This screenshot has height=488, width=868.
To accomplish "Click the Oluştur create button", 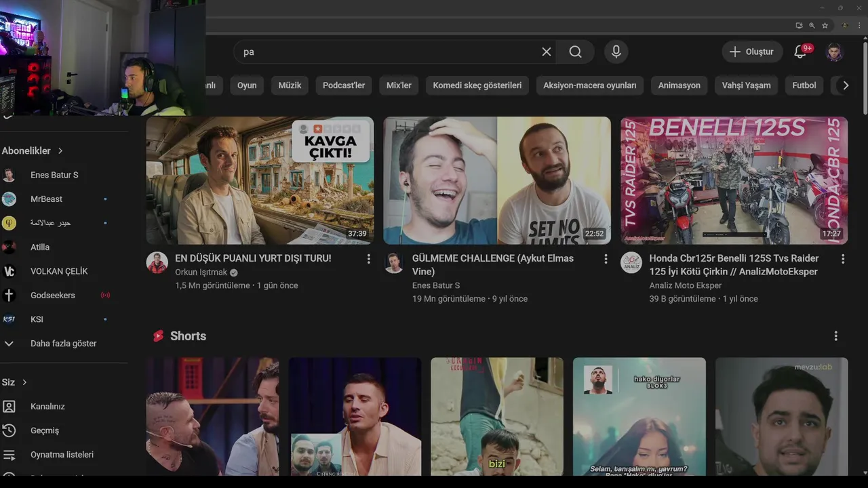I will tap(752, 52).
